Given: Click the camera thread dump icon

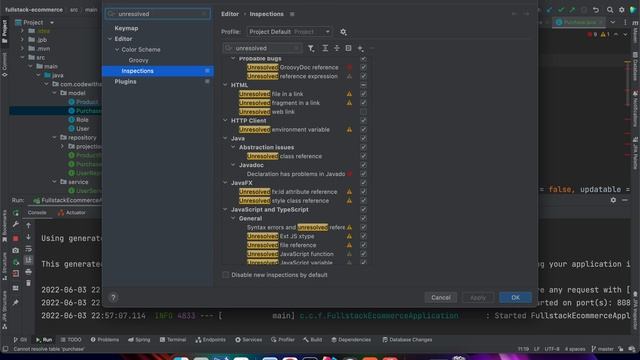Looking at the screenshot, I should [x=16, y=250].
